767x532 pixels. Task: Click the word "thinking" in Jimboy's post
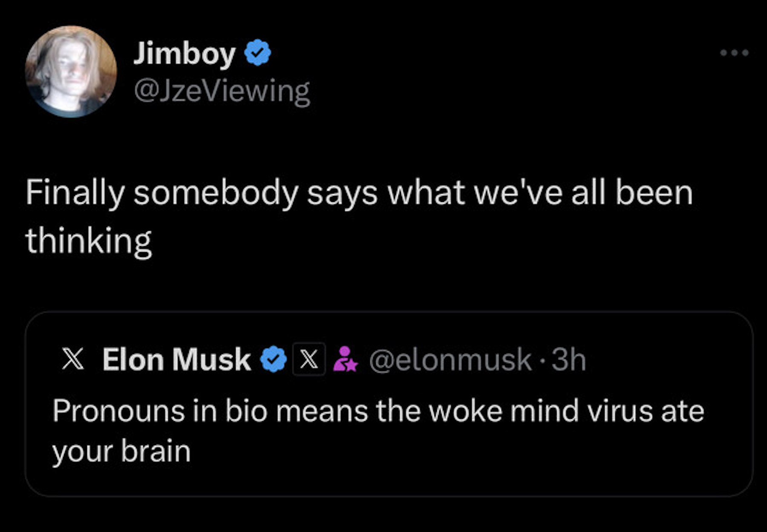(x=89, y=241)
